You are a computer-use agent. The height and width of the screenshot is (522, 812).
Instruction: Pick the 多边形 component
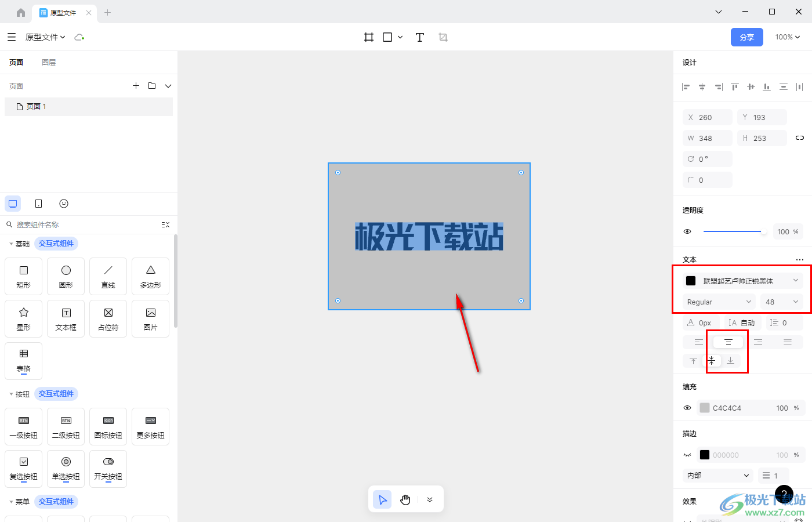[151, 277]
